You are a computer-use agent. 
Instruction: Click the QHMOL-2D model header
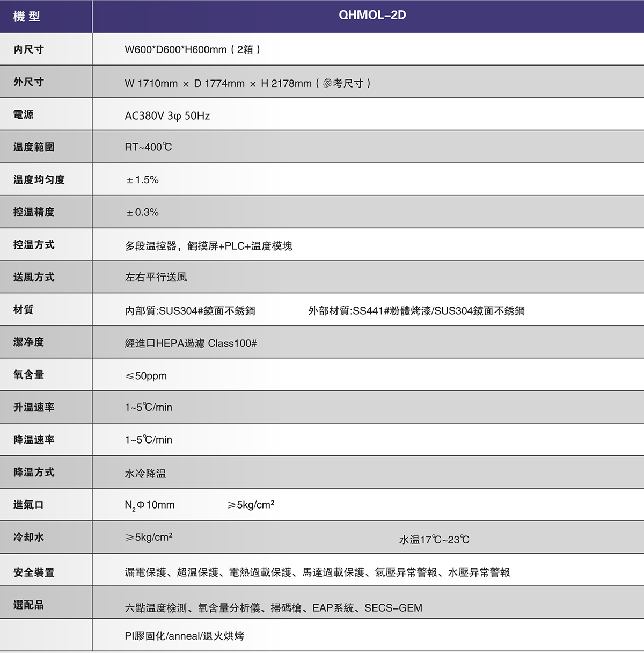pos(372,15)
